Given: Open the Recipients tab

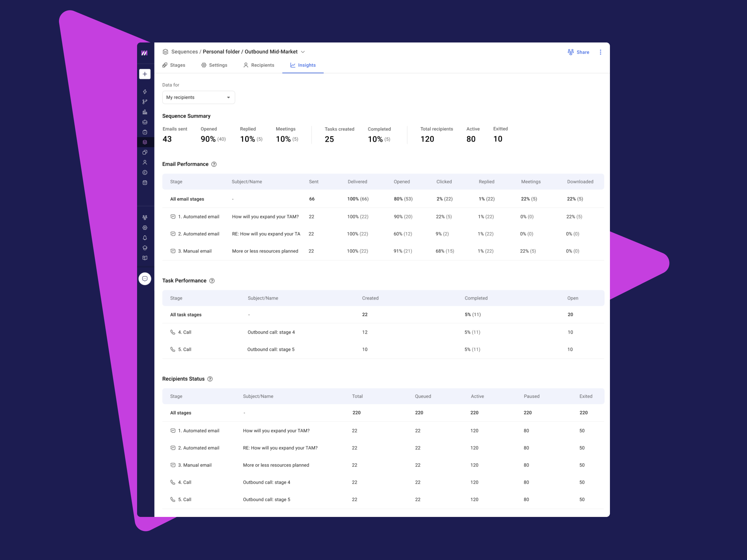Looking at the screenshot, I should click(259, 65).
